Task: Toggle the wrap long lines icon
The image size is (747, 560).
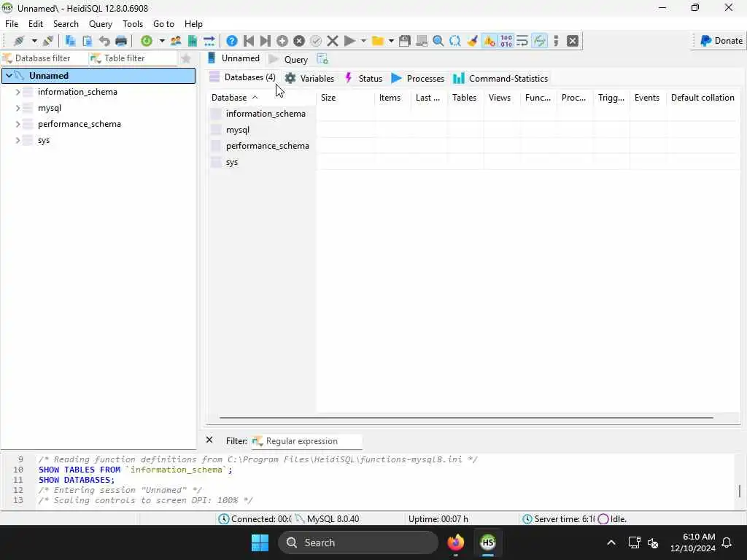Action: point(522,41)
